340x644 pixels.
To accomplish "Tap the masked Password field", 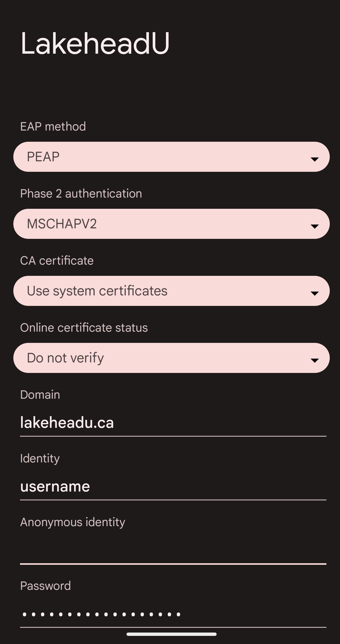I will pos(173,614).
